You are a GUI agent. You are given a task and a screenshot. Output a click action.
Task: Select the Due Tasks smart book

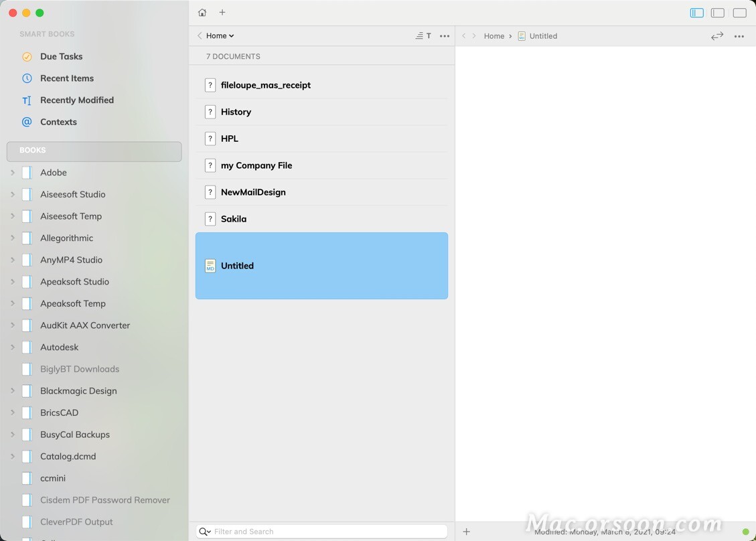60,56
